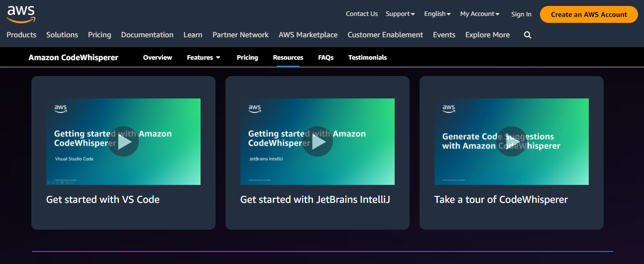Open the Partner Network menu
Viewport: 644px width, 264px height.
240,35
